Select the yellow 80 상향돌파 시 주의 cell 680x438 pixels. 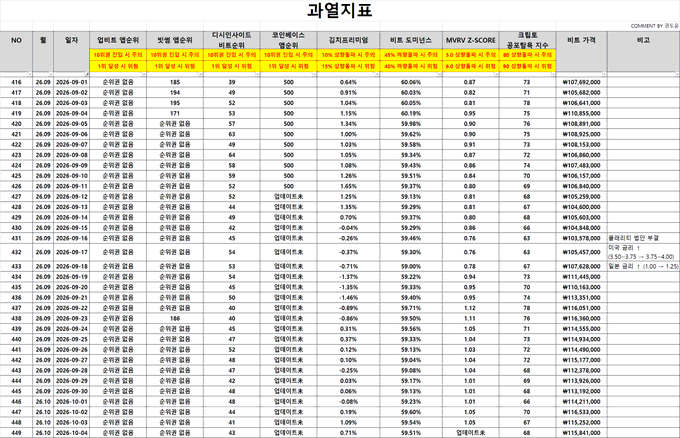(x=527, y=55)
